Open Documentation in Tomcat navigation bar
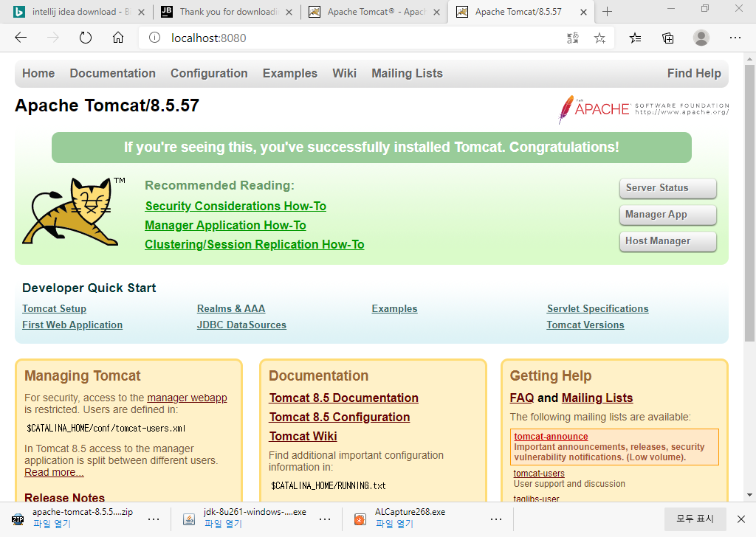The height and width of the screenshot is (537, 756). coord(113,73)
